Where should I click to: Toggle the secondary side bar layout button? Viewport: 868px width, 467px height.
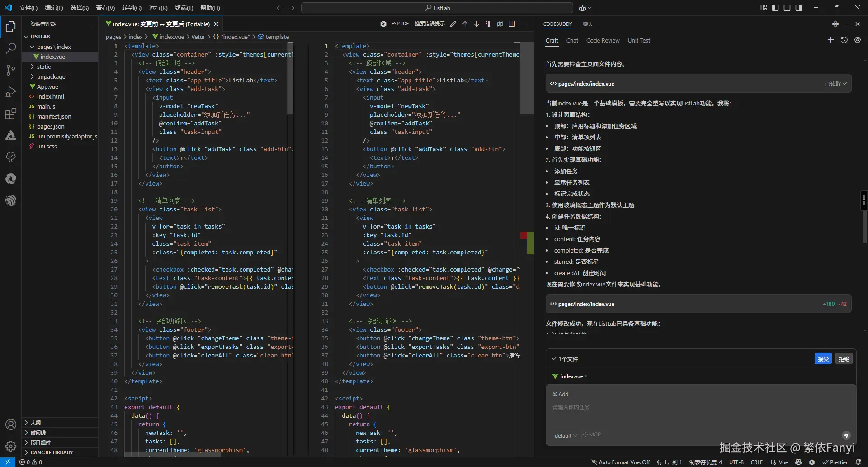point(799,8)
